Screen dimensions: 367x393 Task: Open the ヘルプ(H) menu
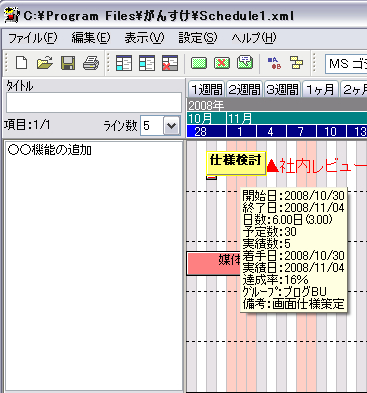point(254,38)
